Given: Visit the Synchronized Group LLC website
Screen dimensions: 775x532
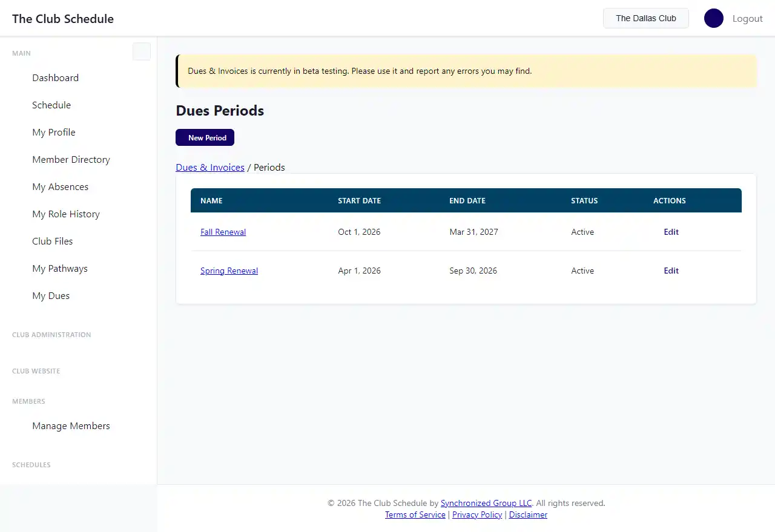Looking at the screenshot, I should point(486,503).
